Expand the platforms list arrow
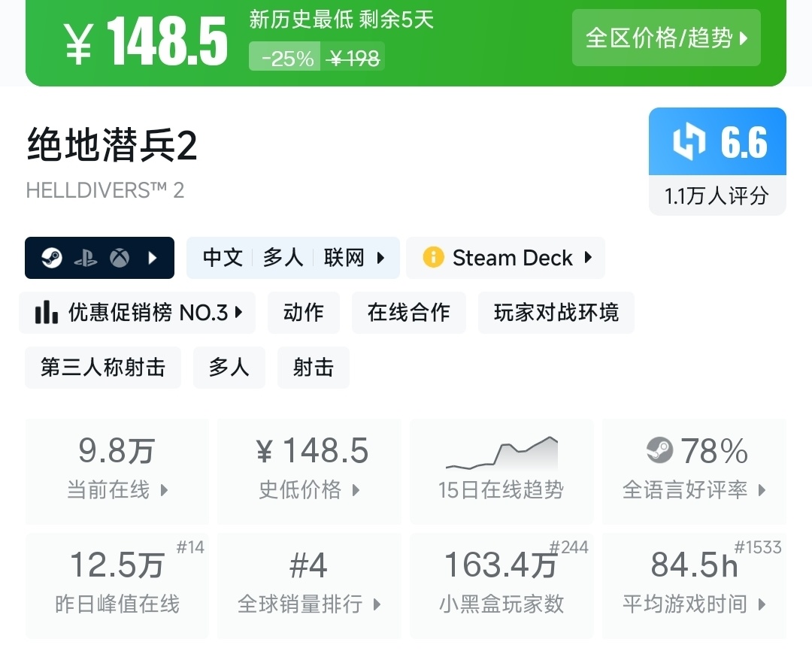This screenshot has height=651, width=812. (153, 258)
